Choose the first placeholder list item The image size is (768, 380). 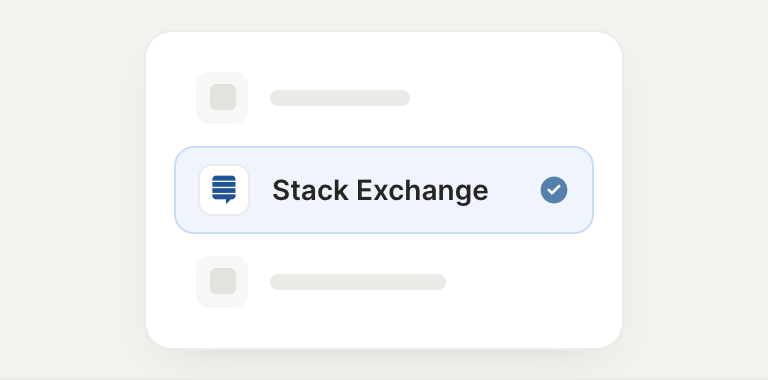[303, 98]
